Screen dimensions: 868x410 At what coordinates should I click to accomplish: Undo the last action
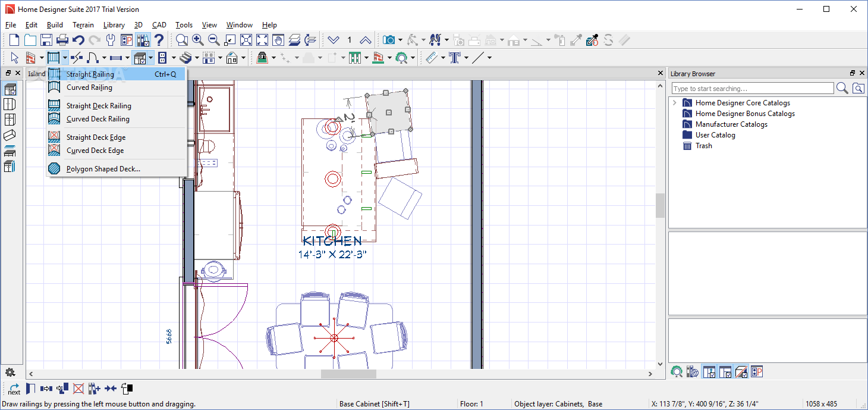pyautogui.click(x=78, y=40)
